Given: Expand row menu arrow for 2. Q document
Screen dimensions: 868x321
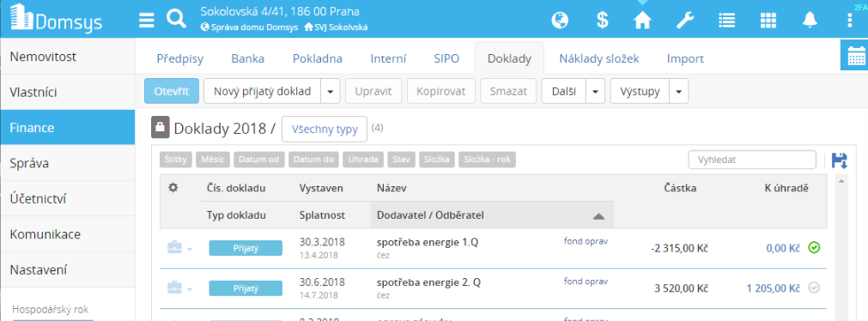Looking at the screenshot, I should click(190, 289).
